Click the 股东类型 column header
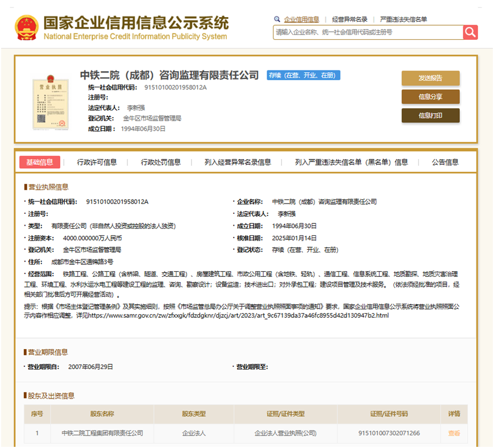This screenshot has height=448, width=494. click(194, 414)
